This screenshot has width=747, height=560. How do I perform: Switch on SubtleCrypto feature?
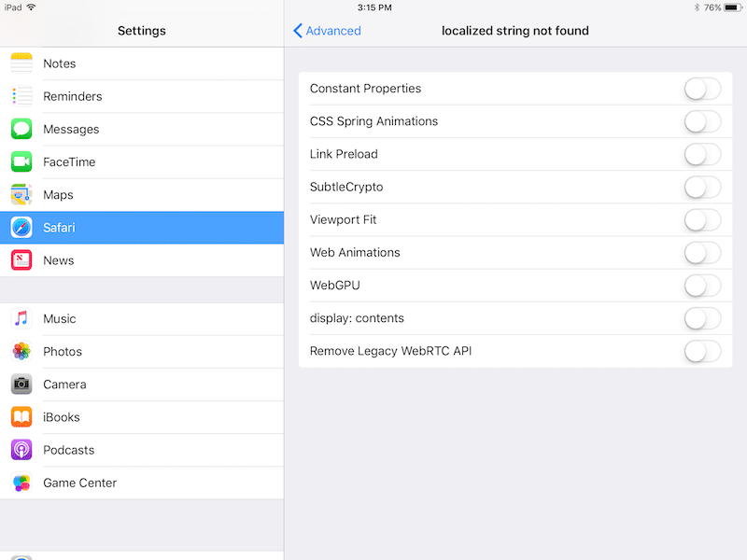click(x=702, y=187)
